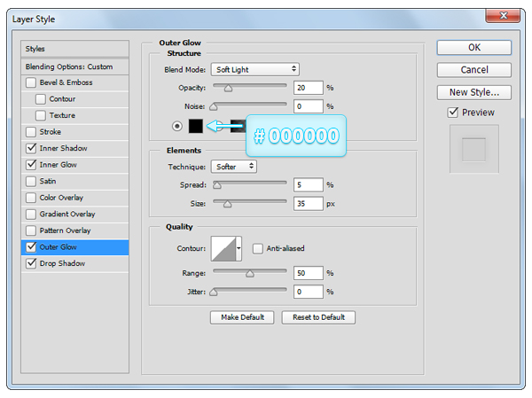Close the Layer Style dialog
The height and width of the screenshot is (398, 532).
coord(503,16)
